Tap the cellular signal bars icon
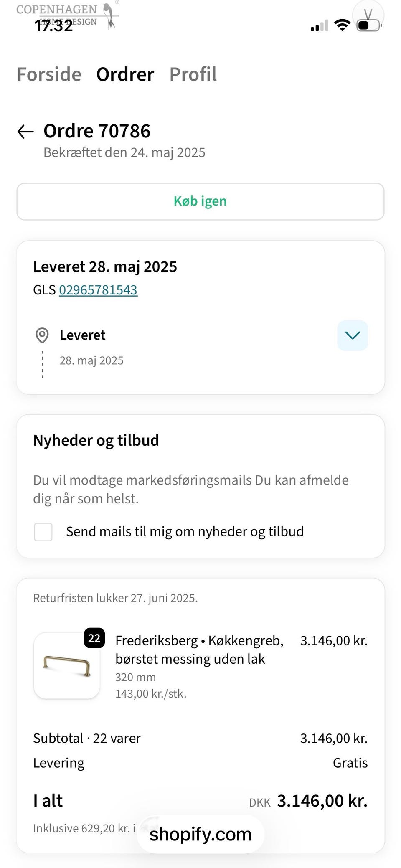This screenshot has width=401, height=868. pos(320,26)
